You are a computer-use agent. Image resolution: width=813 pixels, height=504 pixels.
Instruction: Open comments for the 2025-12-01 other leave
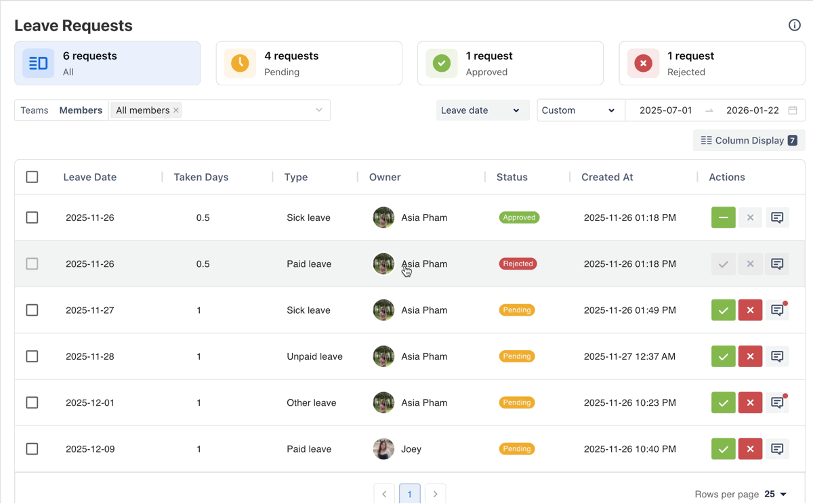(x=777, y=403)
